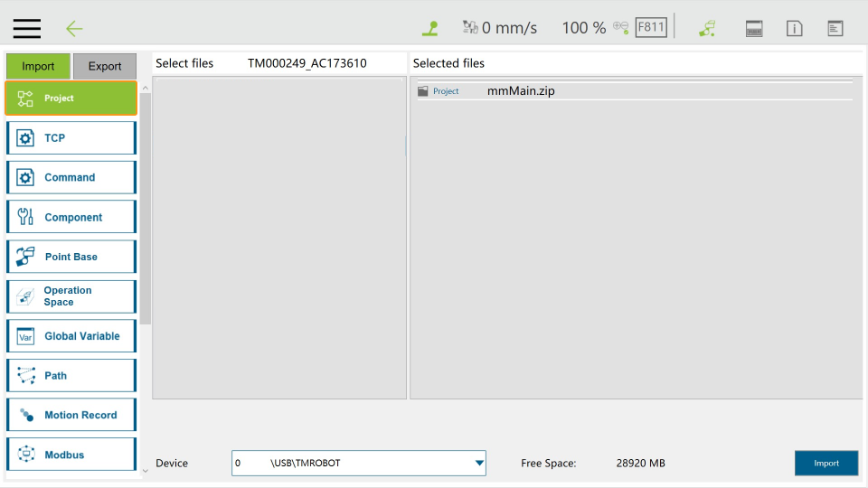Click the Select files heading
Image resolution: width=868 pixels, height=488 pixels.
tap(184, 63)
